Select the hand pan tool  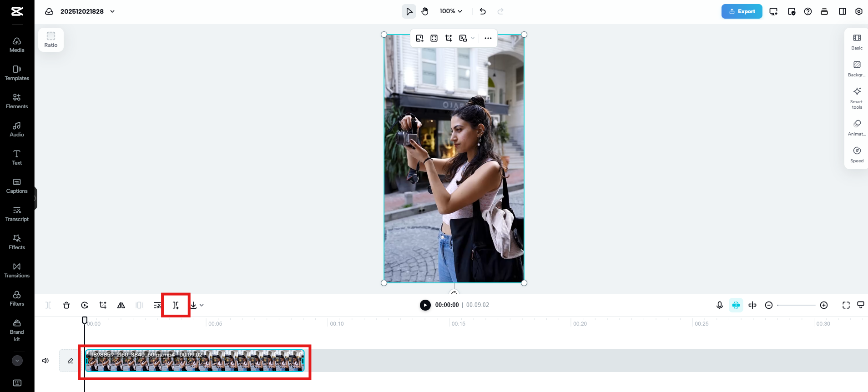[x=425, y=11]
